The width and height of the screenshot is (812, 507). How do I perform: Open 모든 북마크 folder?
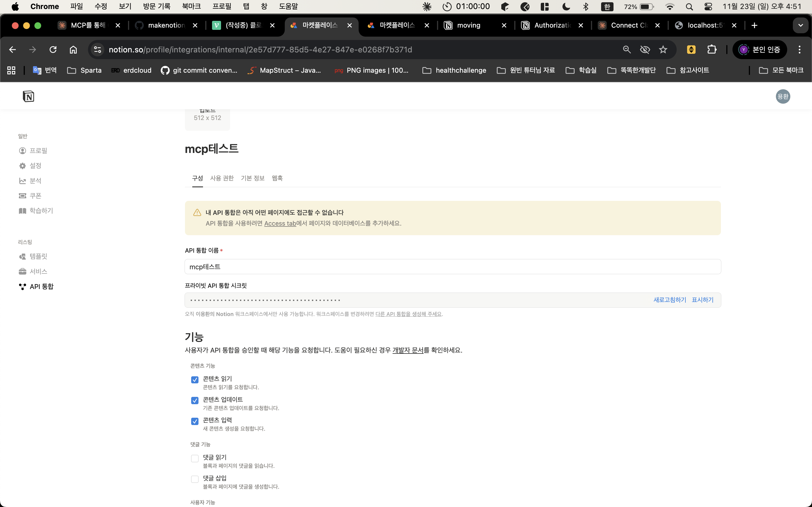781,70
